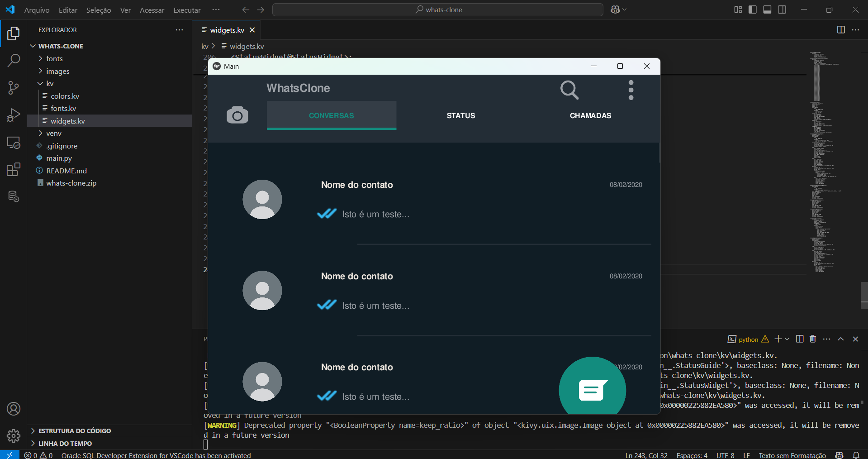Screen dimensions: 868x459
Task: Toggle the secondary side bar layout
Action: pos(782,10)
